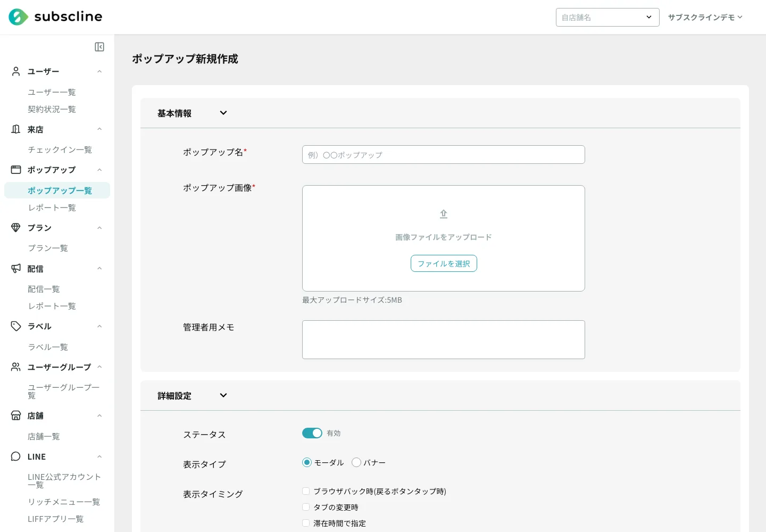Focus the 管理者用メモ text area

(x=444, y=339)
